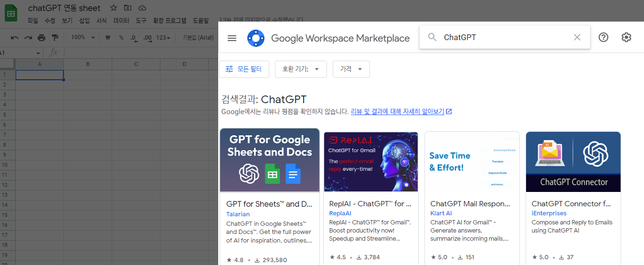644x265 pixels.
Task: Open the 파일 menu
Action: [x=32, y=21]
